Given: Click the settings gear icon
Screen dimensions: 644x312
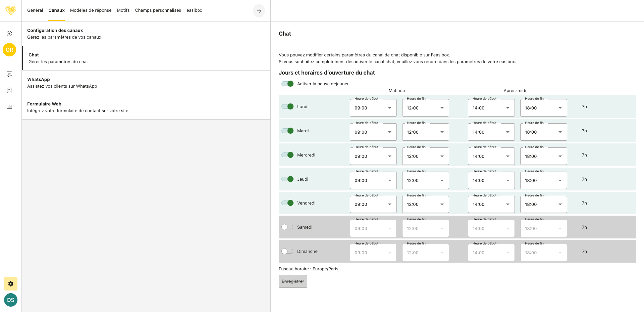Looking at the screenshot, I should coord(11,284).
